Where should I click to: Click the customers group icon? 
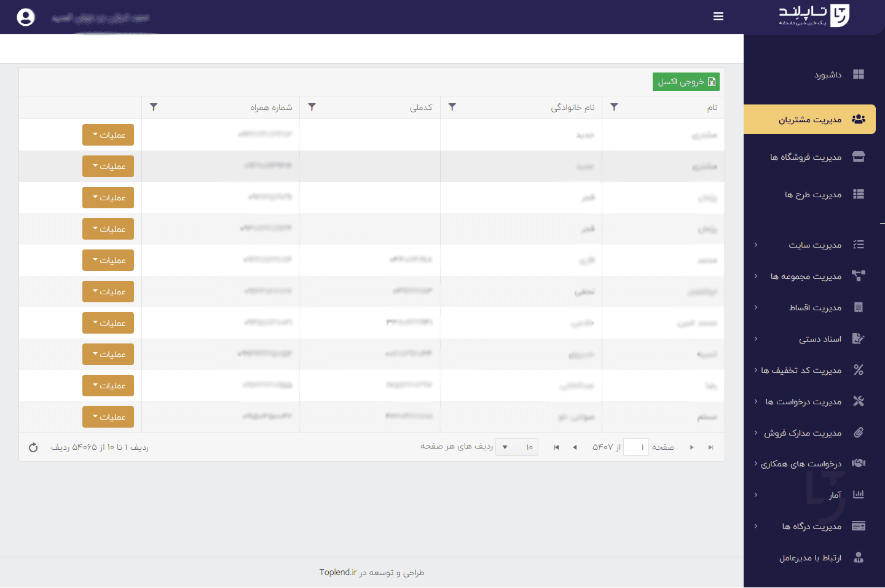(x=859, y=119)
